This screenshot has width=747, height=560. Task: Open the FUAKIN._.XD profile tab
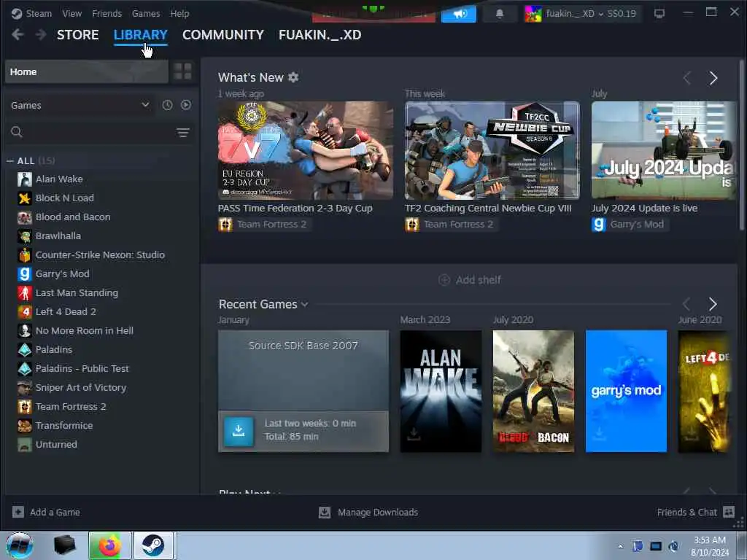(x=320, y=35)
